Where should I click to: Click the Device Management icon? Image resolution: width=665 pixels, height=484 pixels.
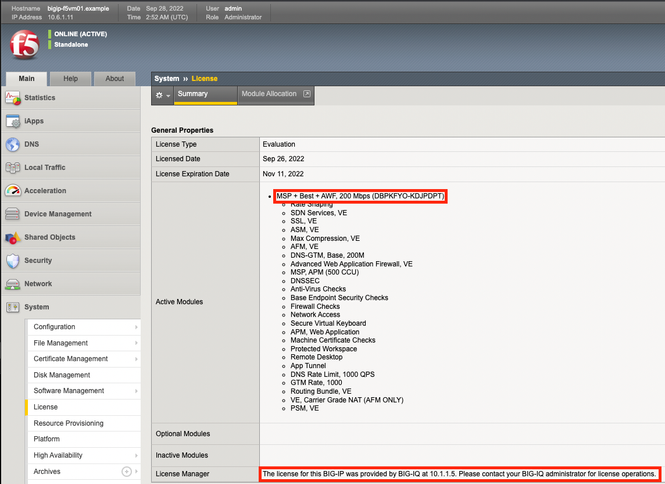(13, 214)
